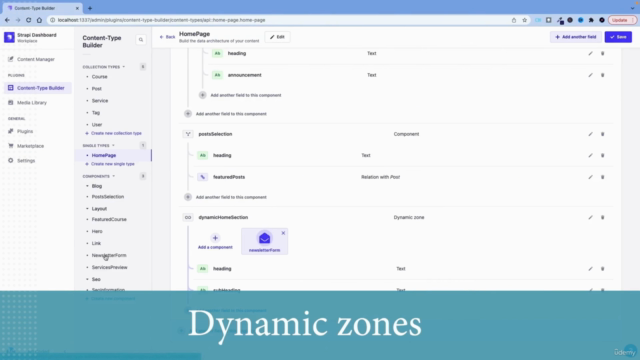Select the HomePage single type
This screenshot has height=360, width=640.
click(x=104, y=155)
